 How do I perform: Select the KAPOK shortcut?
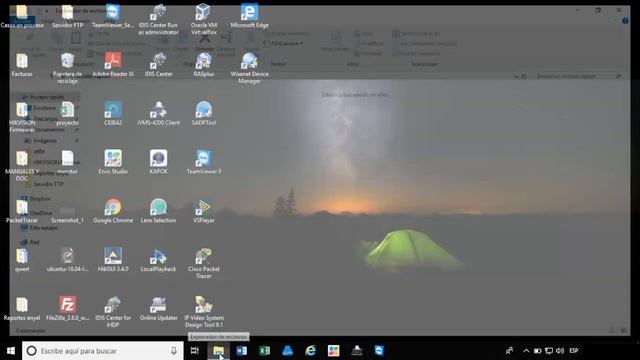[x=158, y=162]
